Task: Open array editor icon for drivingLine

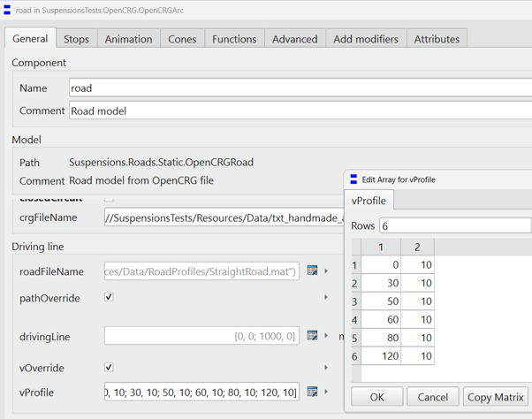Action: pyautogui.click(x=312, y=336)
